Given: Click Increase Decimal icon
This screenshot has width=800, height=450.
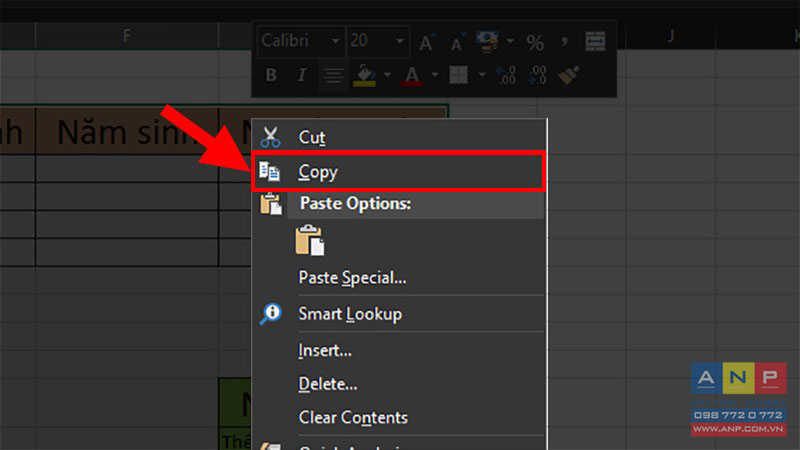Looking at the screenshot, I should (506, 75).
